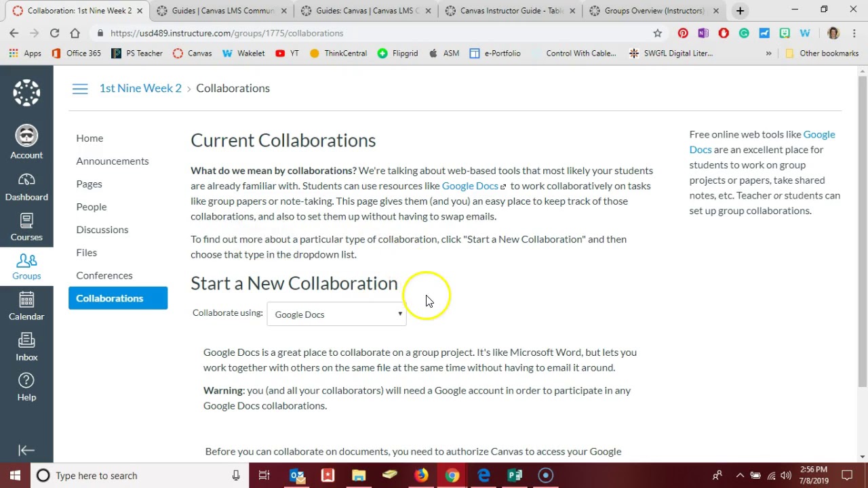
Task: Open a new browser tab
Action: point(740,11)
